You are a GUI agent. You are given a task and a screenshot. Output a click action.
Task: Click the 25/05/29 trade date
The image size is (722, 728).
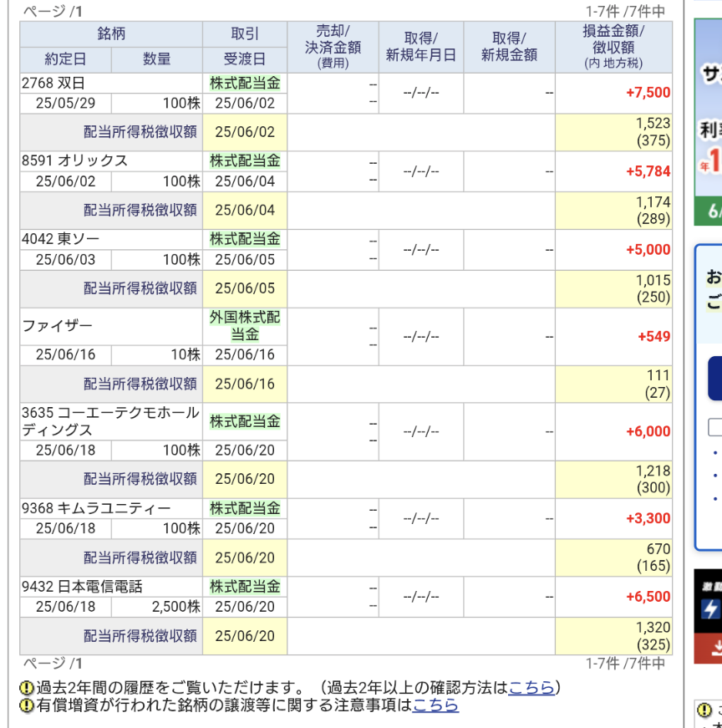click(x=65, y=103)
